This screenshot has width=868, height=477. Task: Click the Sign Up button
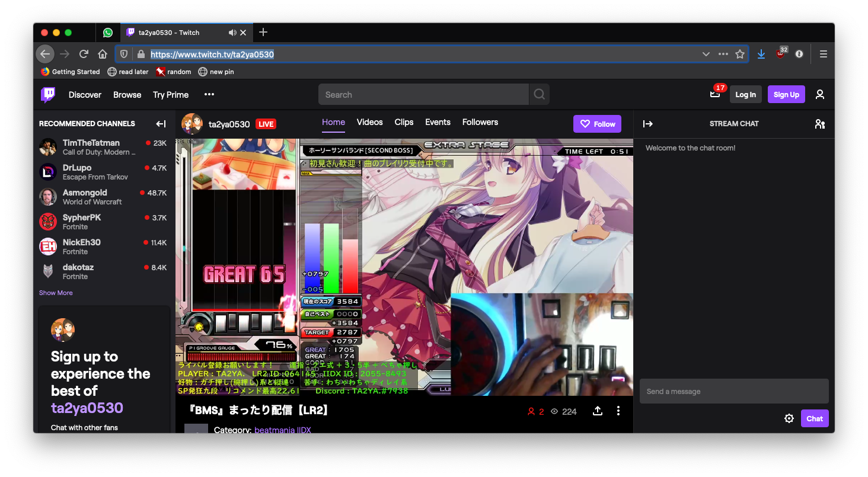pyautogui.click(x=786, y=94)
